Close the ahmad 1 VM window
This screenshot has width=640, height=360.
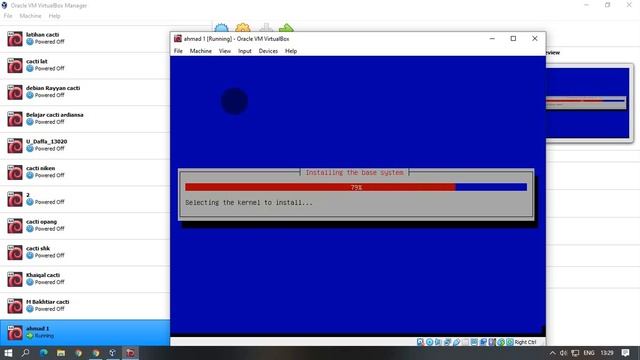535,38
